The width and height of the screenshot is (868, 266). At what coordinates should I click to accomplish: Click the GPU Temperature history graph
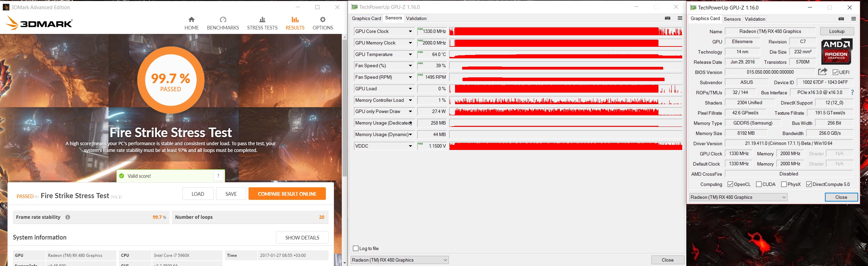(x=566, y=54)
